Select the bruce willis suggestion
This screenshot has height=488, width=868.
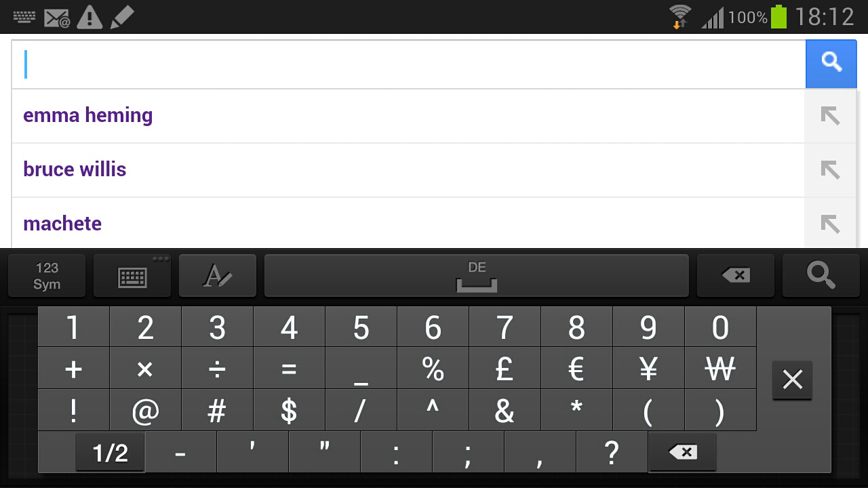coord(75,170)
